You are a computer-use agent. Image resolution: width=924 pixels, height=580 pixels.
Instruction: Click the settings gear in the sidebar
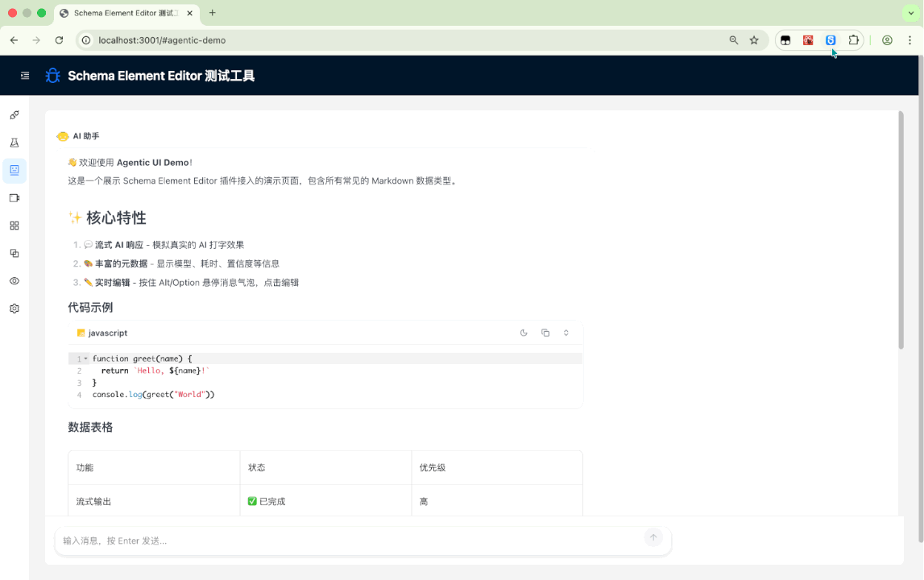(15, 309)
